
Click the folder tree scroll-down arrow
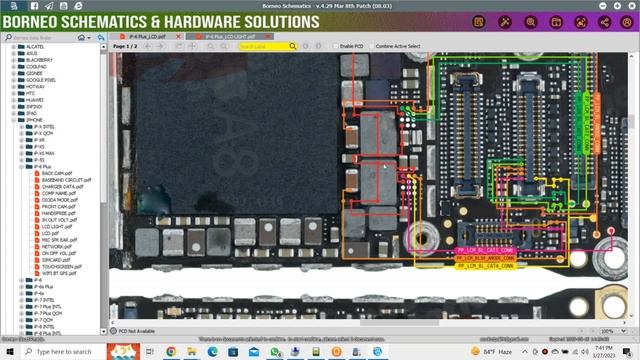(103, 331)
